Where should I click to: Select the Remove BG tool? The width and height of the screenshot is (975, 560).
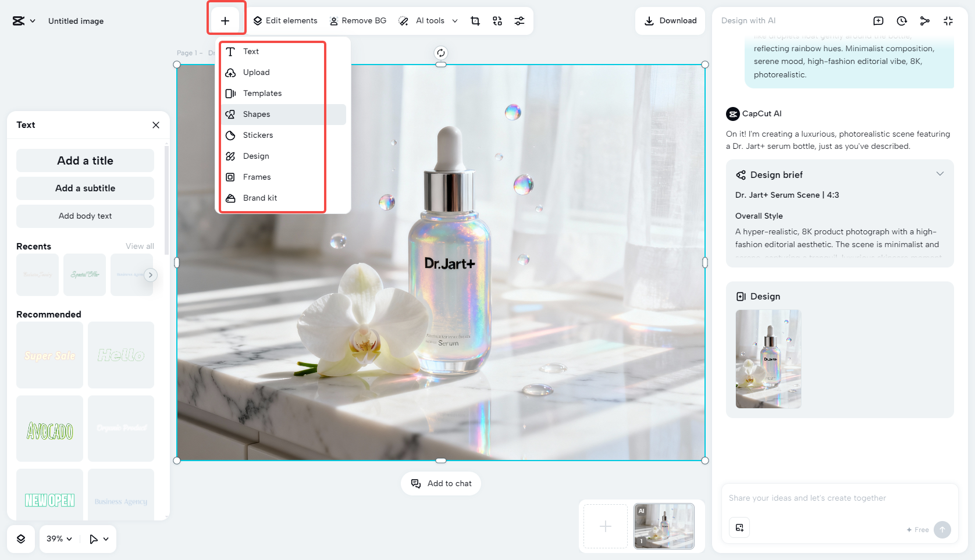358,20
